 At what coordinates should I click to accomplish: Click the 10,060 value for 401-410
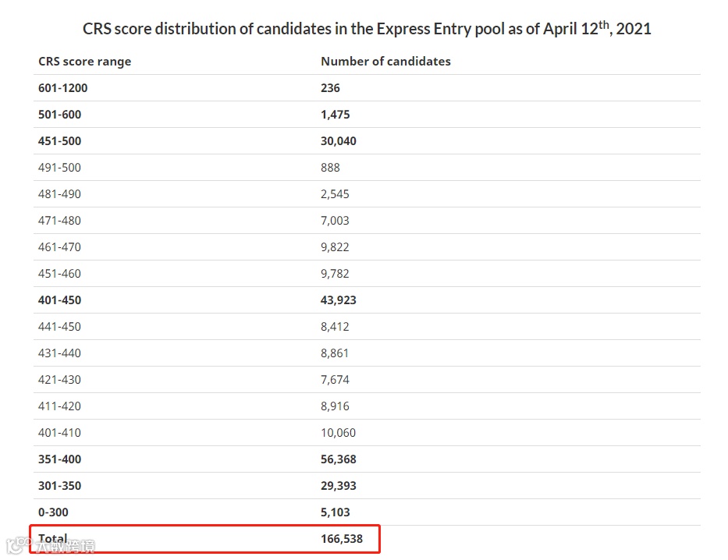(x=338, y=433)
